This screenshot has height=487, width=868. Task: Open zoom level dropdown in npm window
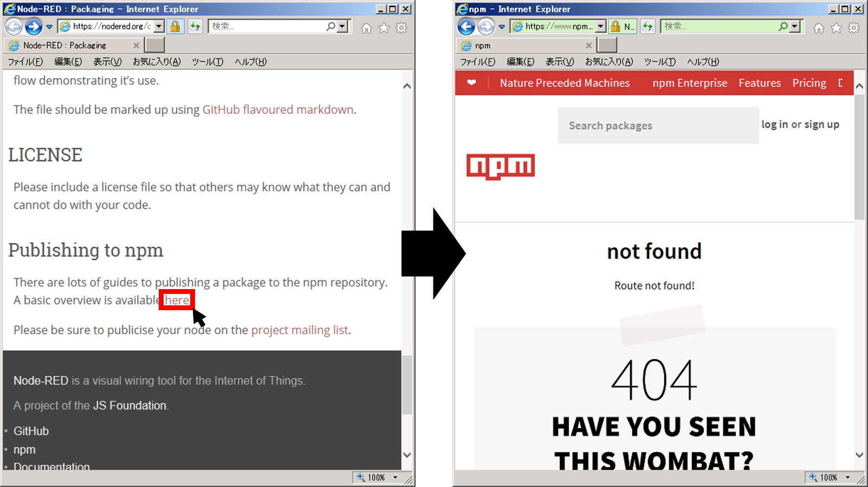[848, 478]
